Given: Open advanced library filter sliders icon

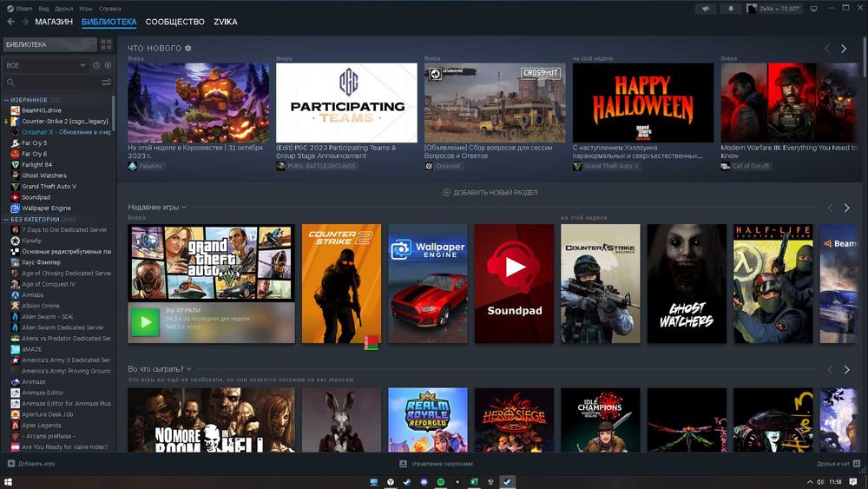Looking at the screenshot, I should tap(106, 82).
